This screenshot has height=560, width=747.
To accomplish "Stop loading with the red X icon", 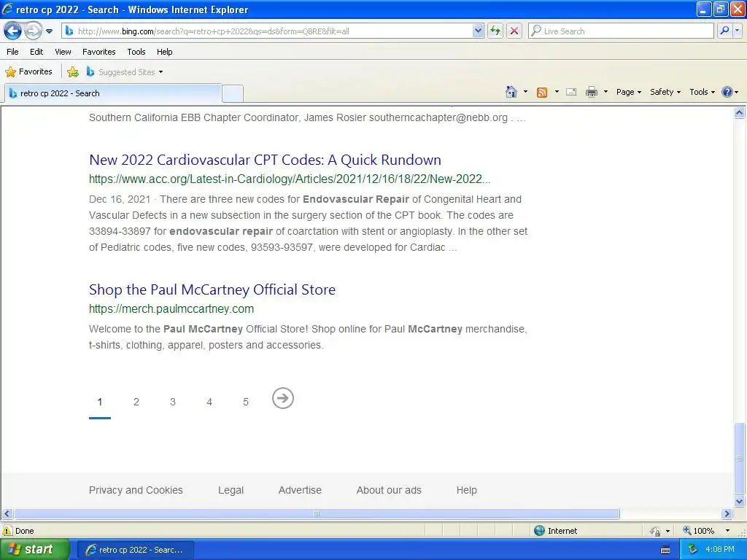I will [514, 31].
